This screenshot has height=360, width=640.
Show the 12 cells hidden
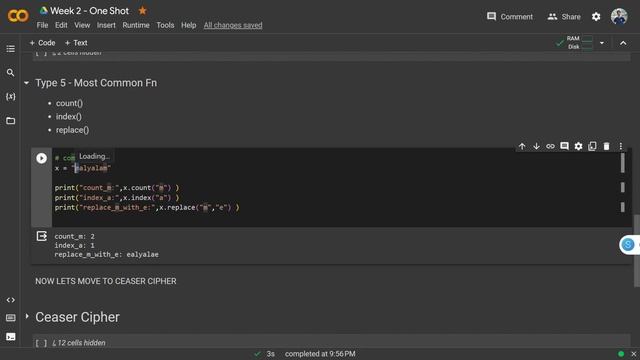coord(79,343)
